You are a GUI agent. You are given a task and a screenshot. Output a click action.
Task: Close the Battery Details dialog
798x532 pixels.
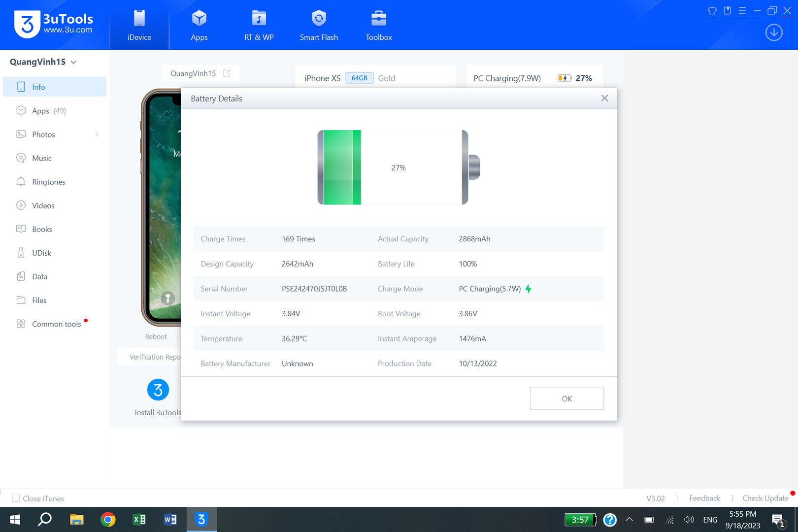[604, 99]
